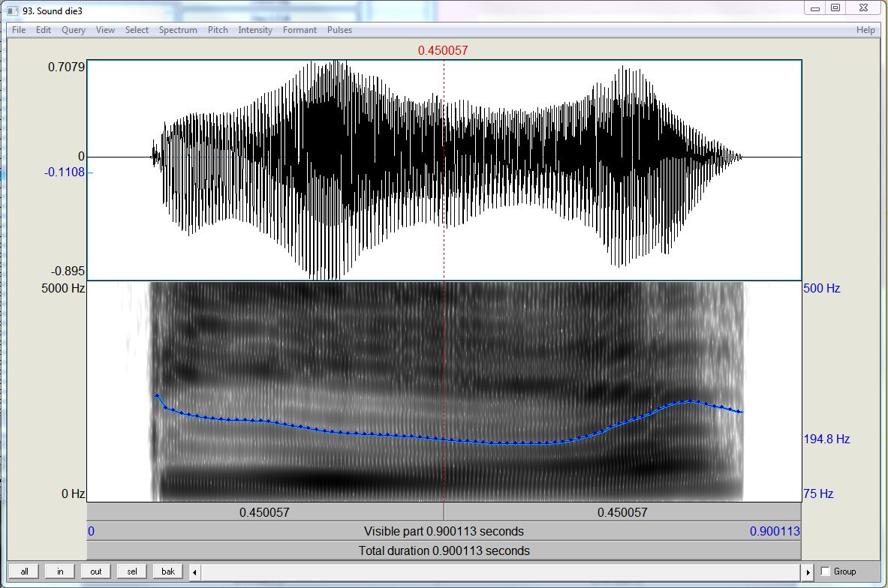The image size is (888, 588).
Task: Play the left 0.450057 segment bar
Action: point(265,512)
